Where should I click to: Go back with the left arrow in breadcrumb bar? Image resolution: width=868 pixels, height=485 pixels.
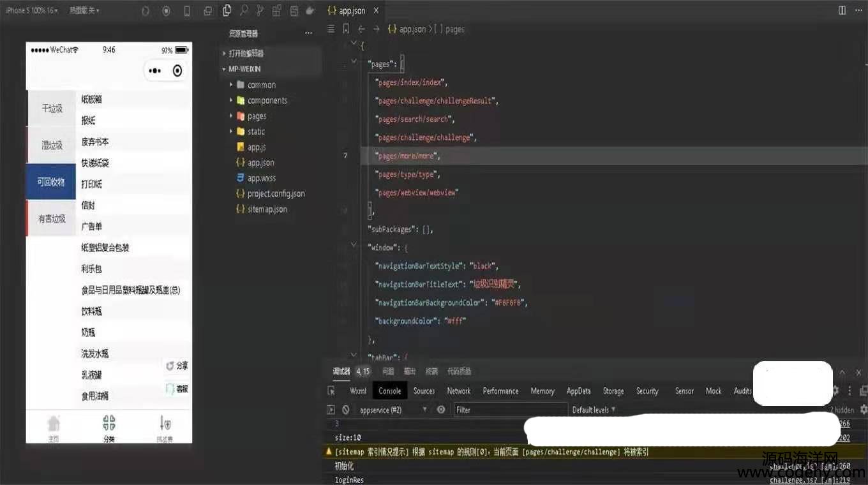coord(361,29)
